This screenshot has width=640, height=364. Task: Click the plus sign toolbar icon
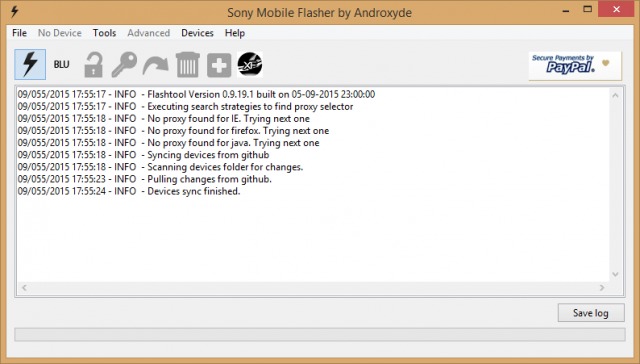coord(219,65)
